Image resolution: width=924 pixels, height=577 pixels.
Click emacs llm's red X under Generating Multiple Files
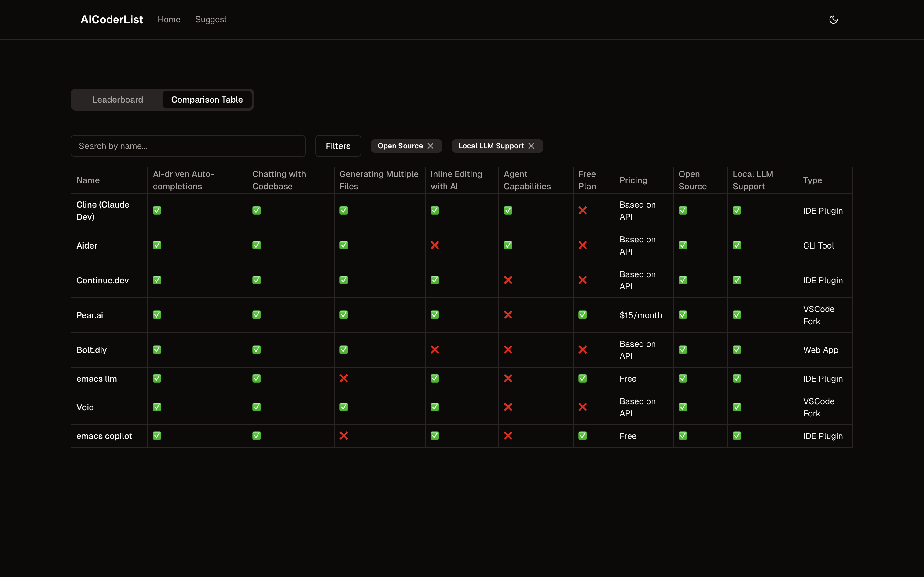tap(344, 379)
